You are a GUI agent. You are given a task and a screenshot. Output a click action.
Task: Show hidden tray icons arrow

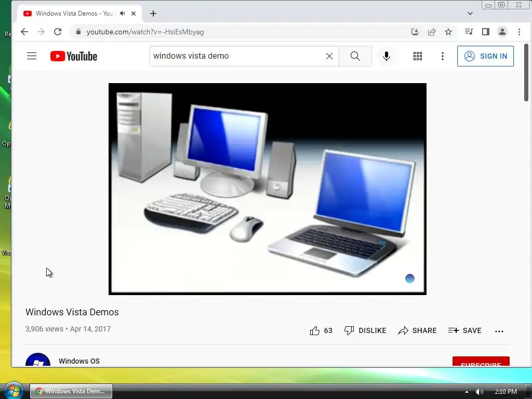(467, 392)
